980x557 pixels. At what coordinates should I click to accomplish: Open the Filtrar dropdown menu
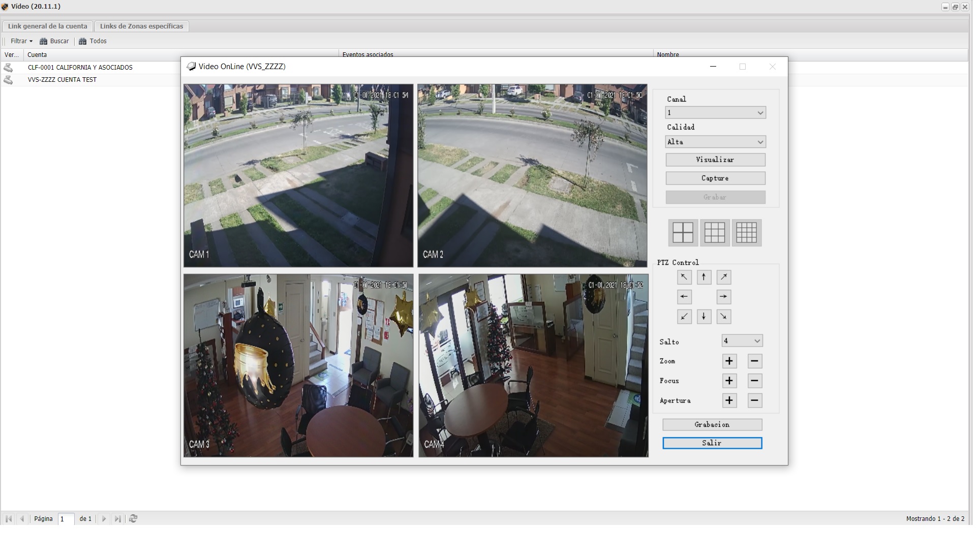pos(21,41)
